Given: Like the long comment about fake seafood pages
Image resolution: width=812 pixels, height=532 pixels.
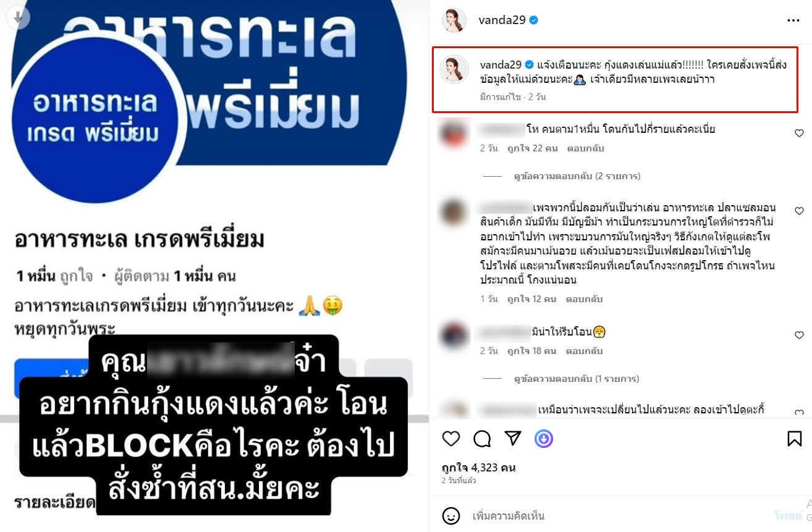Looking at the screenshot, I should pyautogui.click(x=798, y=211).
